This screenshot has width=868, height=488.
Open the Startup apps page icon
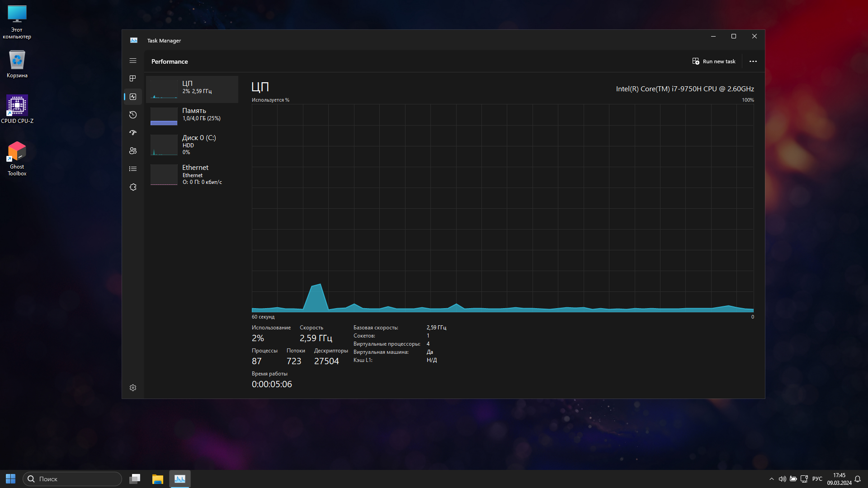[x=133, y=133]
